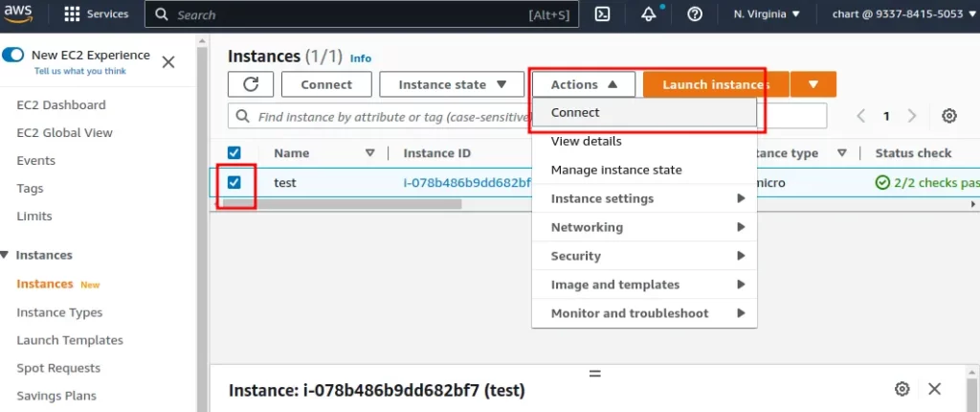Open table preferences gear icon
Image resolution: width=980 pixels, height=412 pixels.
click(x=949, y=116)
